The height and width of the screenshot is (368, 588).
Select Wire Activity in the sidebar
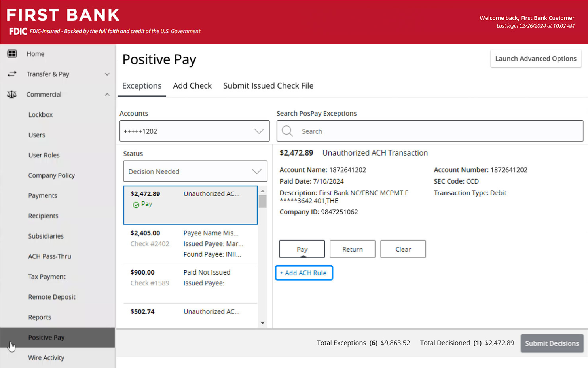46,358
